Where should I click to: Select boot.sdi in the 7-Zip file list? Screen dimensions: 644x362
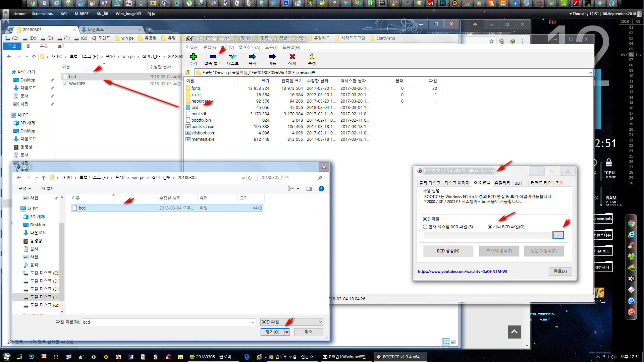(x=199, y=114)
